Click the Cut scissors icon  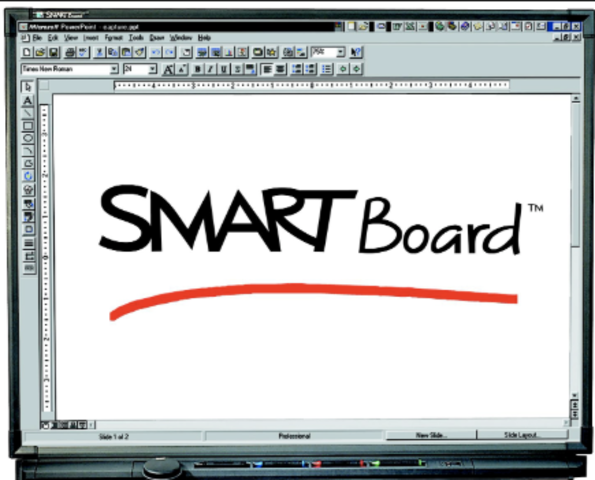pos(99,52)
